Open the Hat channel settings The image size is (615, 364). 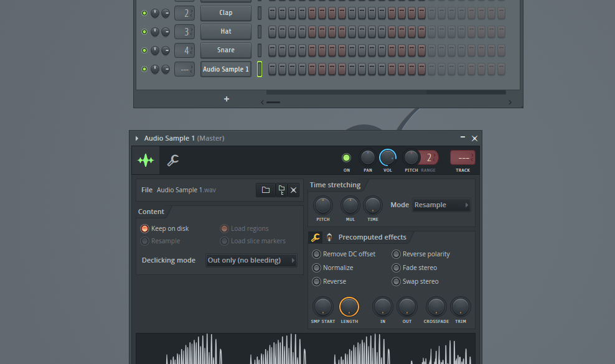point(225,32)
